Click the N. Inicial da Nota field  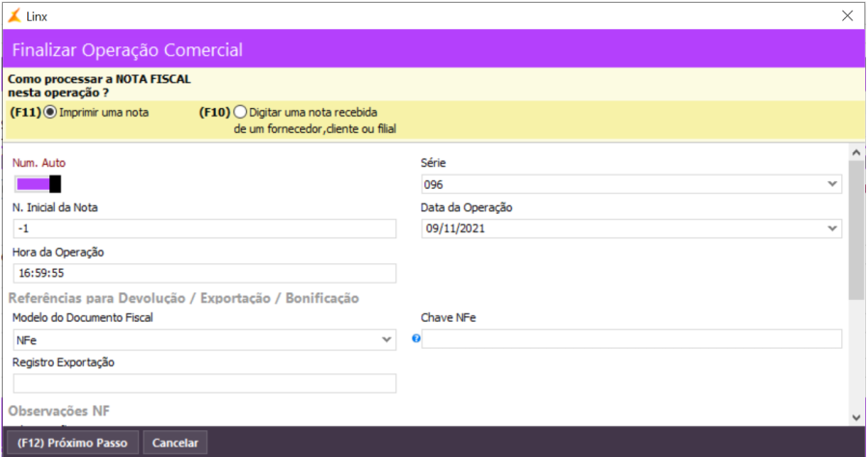pyautogui.click(x=204, y=228)
